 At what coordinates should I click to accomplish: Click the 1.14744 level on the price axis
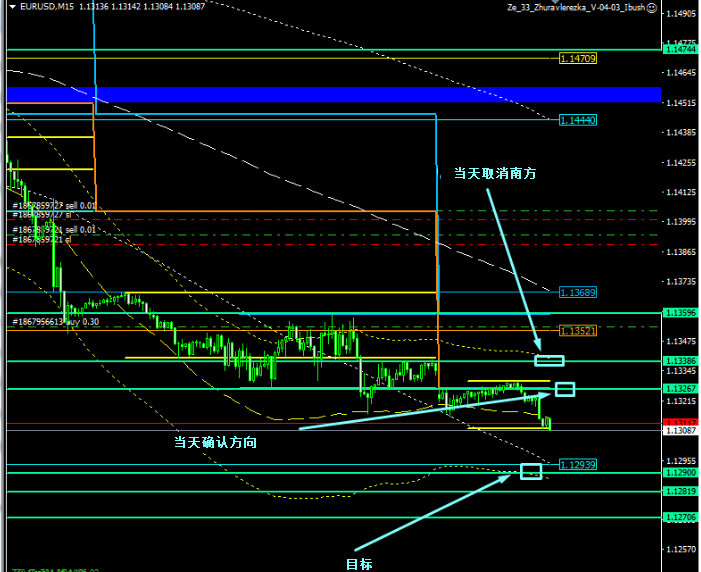[681, 49]
